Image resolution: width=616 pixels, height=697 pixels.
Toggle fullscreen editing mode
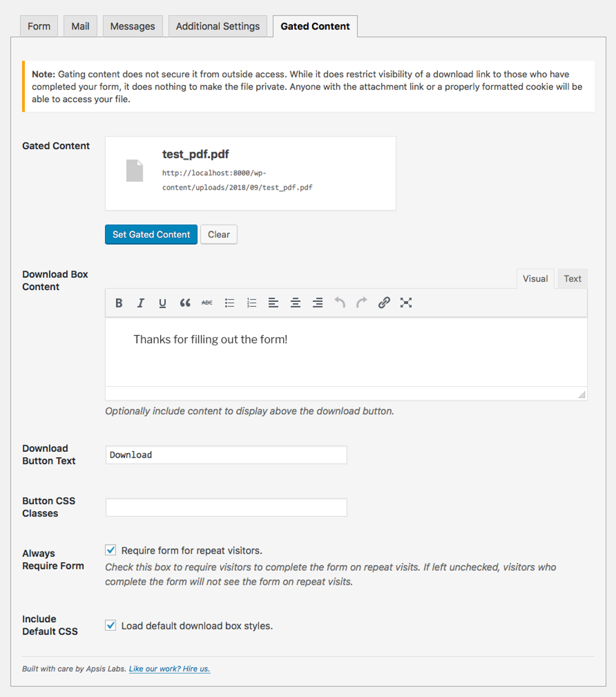pyautogui.click(x=406, y=303)
